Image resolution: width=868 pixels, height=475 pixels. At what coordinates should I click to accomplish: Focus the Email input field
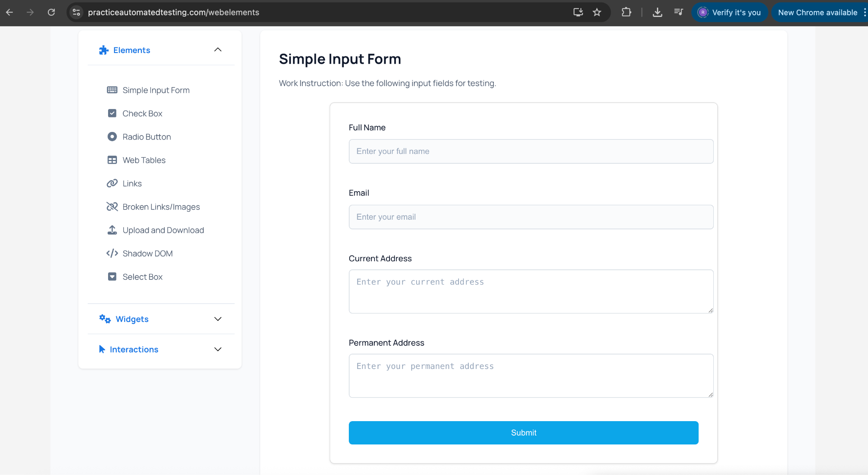click(531, 217)
